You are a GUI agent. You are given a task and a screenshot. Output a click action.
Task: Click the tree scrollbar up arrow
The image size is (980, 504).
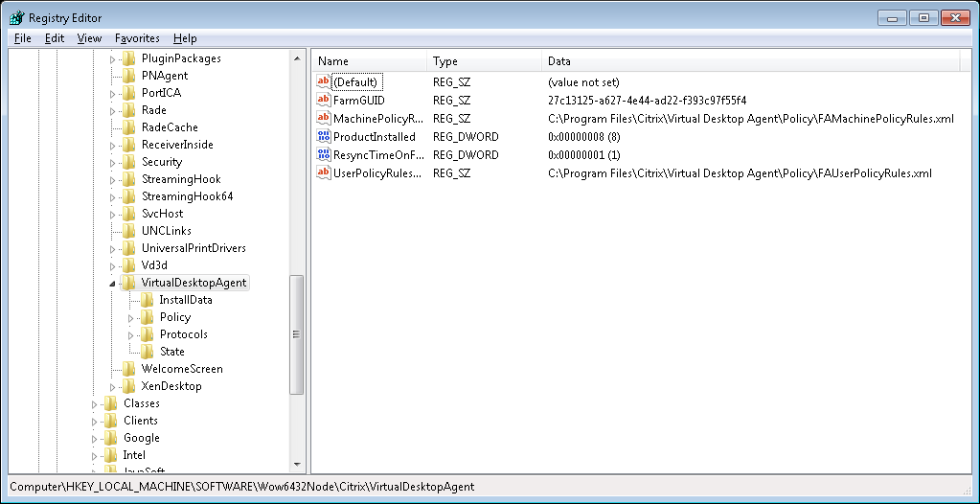coord(297,58)
